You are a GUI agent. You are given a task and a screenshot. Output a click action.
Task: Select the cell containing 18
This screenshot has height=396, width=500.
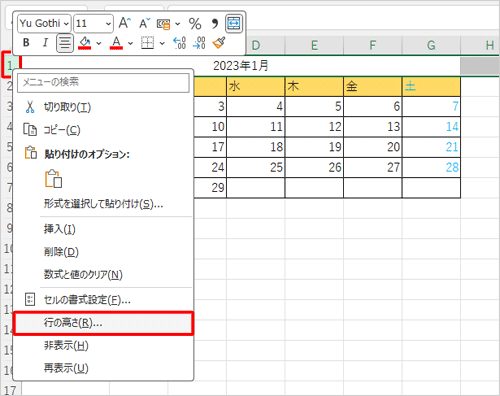tap(256, 147)
